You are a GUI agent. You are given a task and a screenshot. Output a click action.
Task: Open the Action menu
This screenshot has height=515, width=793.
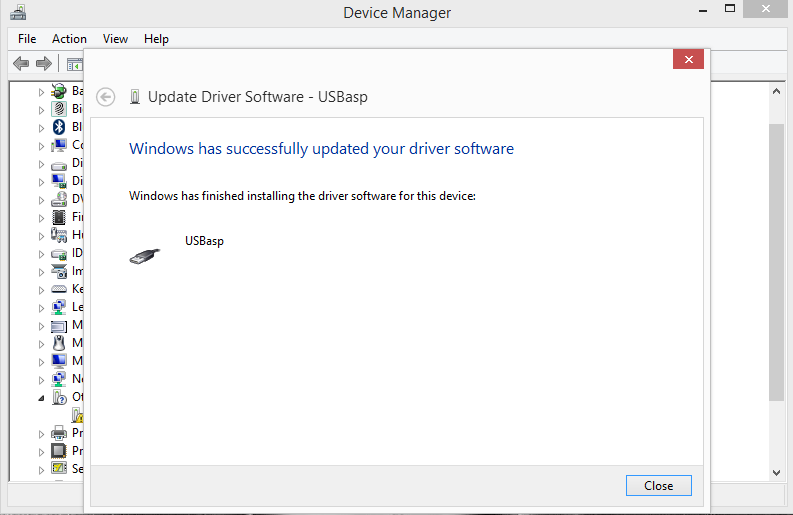point(69,39)
